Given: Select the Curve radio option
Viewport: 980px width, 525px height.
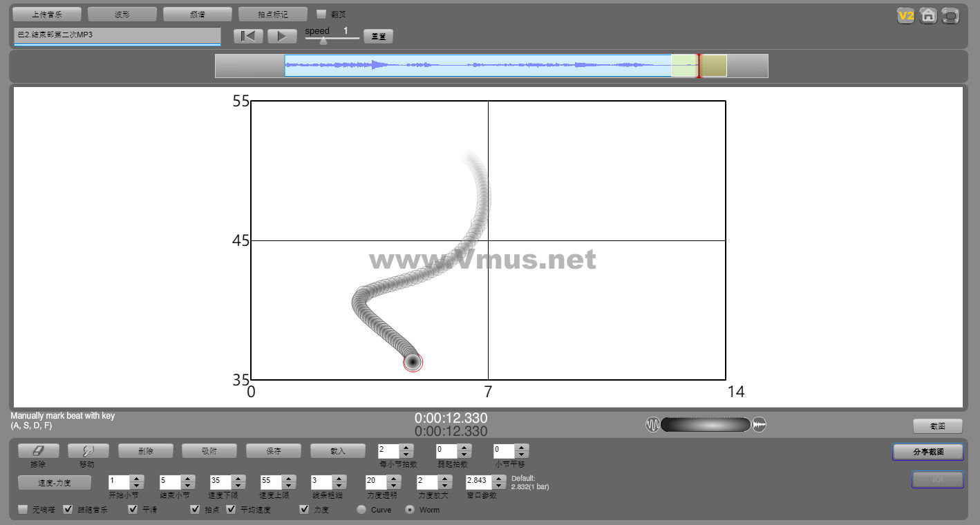Looking at the screenshot, I should click(x=361, y=510).
